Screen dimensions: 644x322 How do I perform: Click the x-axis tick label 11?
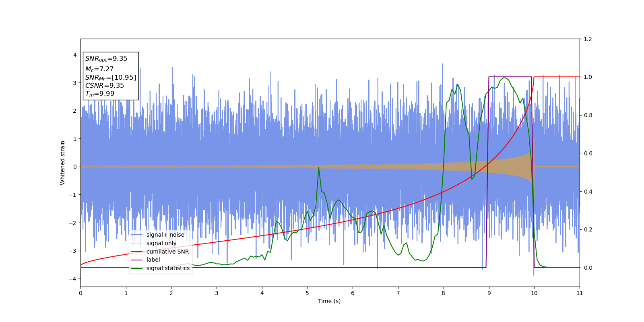coord(580,293)
